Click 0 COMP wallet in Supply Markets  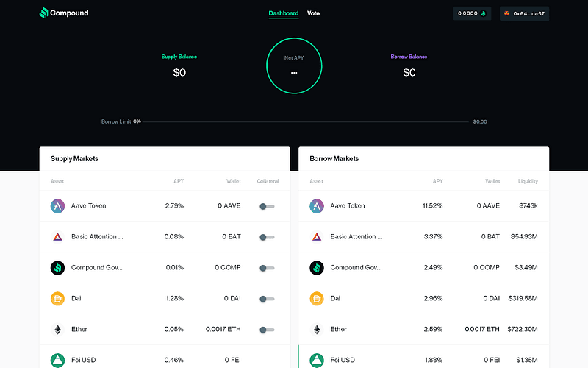(x=228, y=267)
